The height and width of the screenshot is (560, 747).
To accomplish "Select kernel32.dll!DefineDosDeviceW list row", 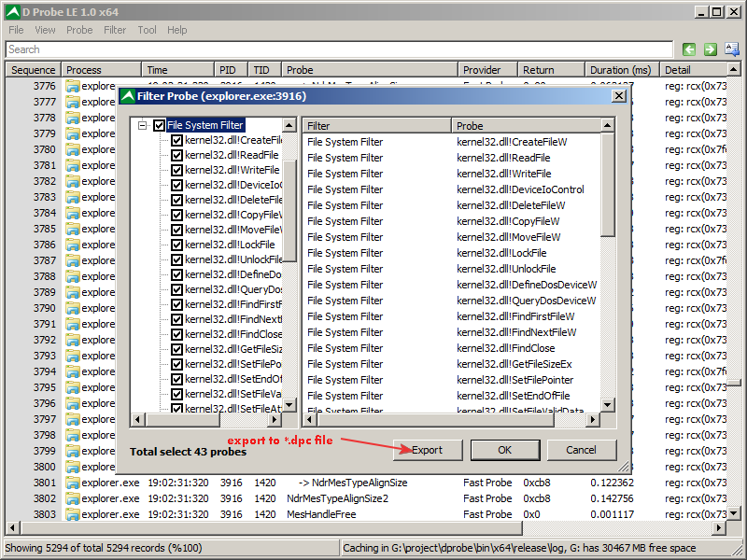I will pos(451,285).
